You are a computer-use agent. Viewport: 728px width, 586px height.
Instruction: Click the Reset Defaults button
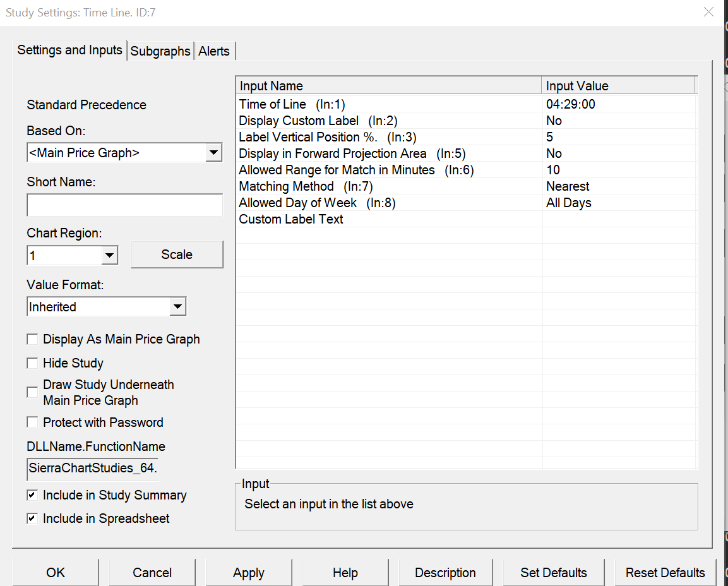click(x=665, y=573)
